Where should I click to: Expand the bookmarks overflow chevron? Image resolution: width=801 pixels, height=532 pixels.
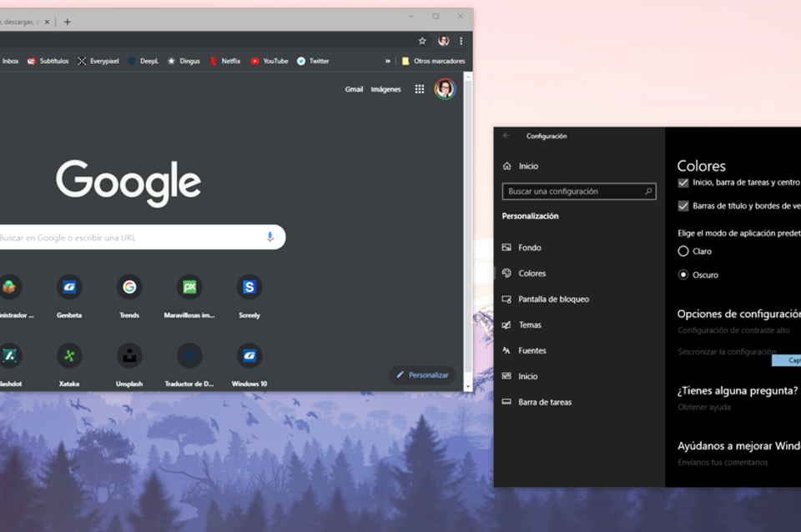(387, 61)
